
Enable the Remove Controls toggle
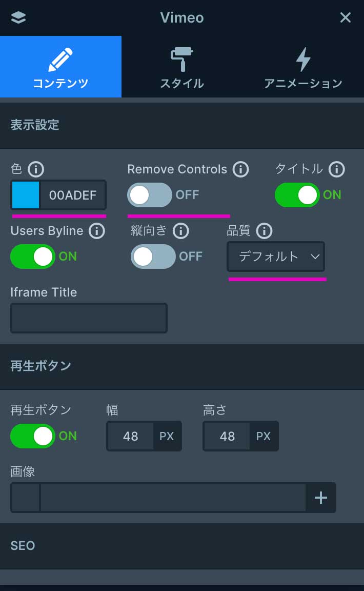click(149, 195)
